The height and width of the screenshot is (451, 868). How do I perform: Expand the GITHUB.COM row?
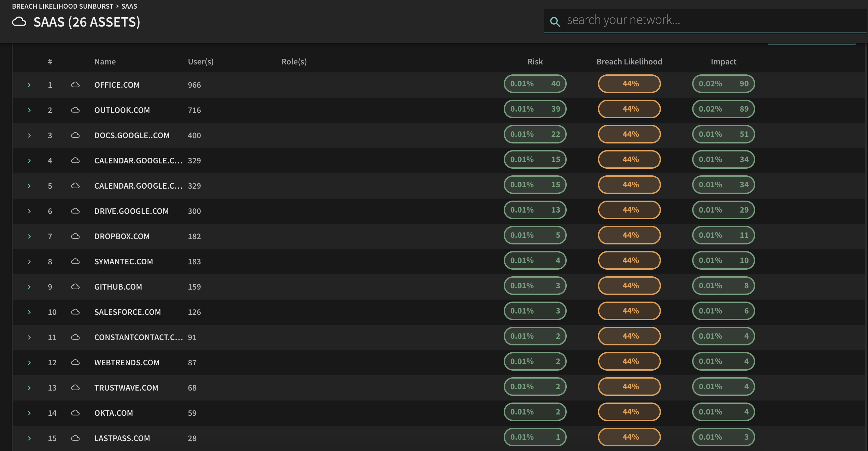[29, 287]
